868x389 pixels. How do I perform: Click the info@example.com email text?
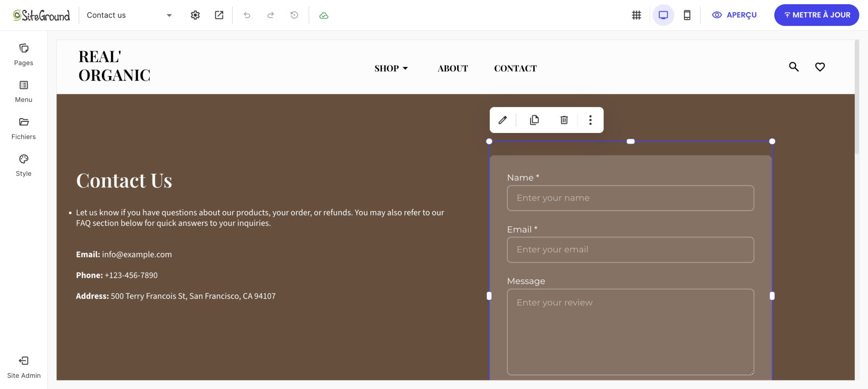coord(137,254)
